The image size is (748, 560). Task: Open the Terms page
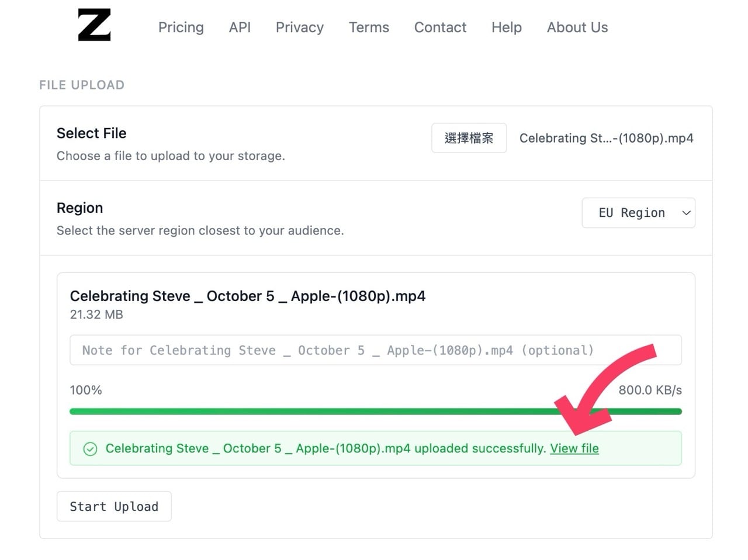pyautogui.click(x=369, y=27)
